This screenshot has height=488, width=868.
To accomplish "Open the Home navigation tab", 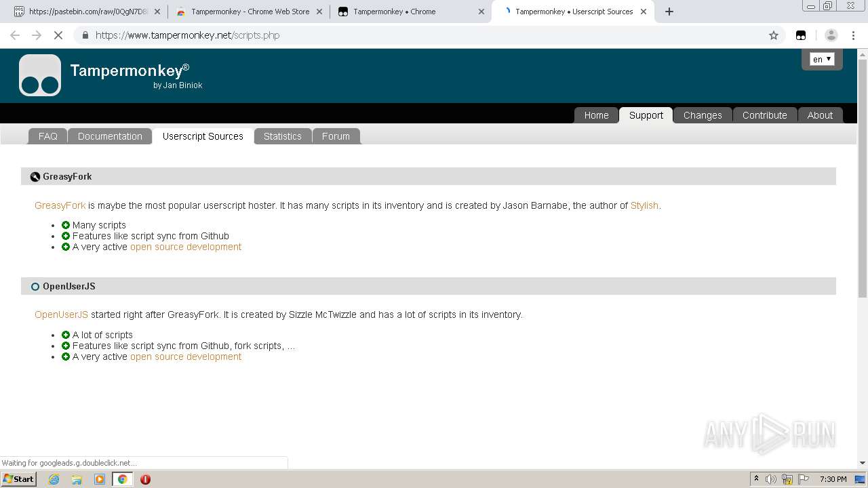I will tap(597, 115).
